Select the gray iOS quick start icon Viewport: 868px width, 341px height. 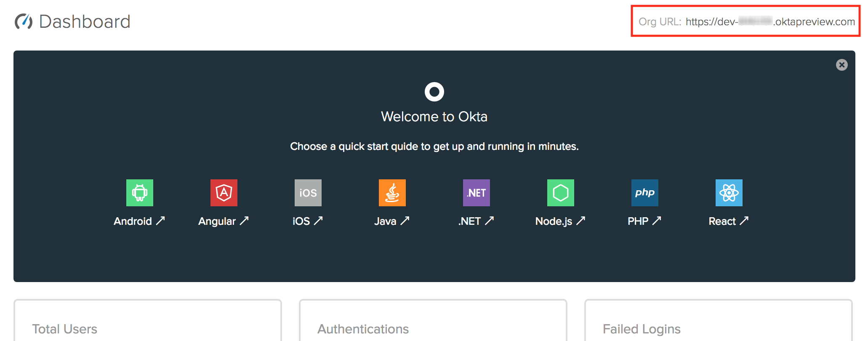pos(308,193)
